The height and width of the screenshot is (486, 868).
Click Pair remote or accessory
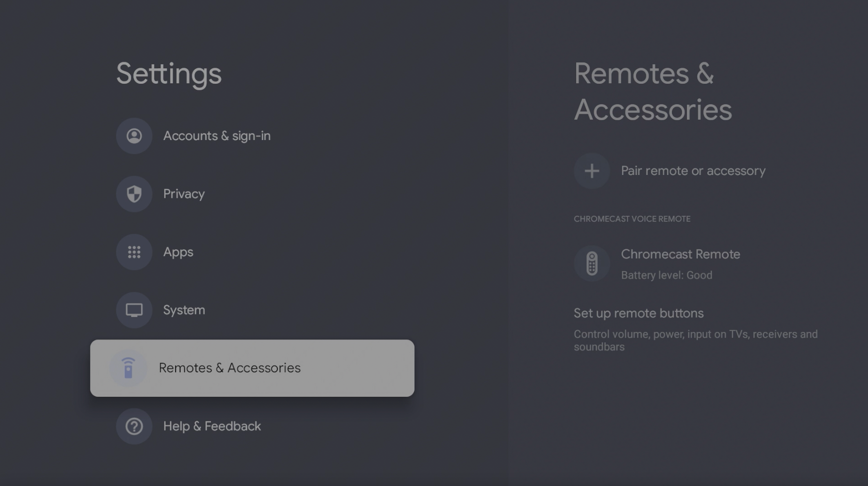[x=693, y=170]
